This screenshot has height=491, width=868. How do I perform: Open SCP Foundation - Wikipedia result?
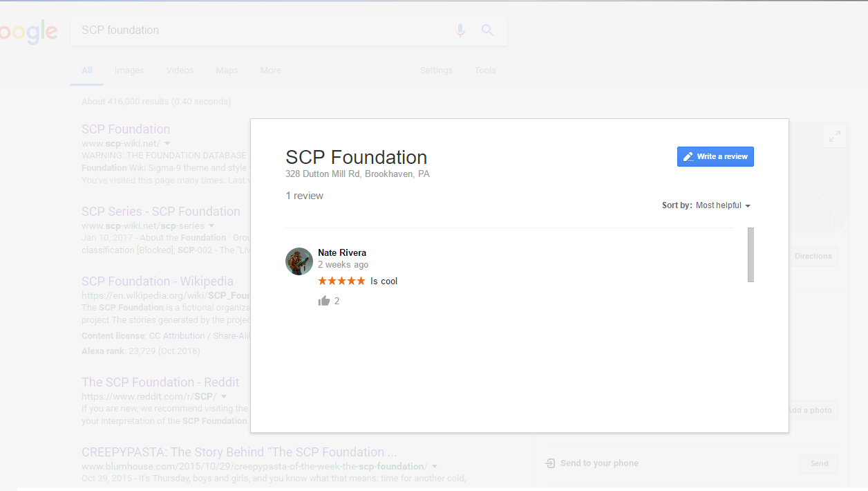pyautogui.click(x=158, y=281)
